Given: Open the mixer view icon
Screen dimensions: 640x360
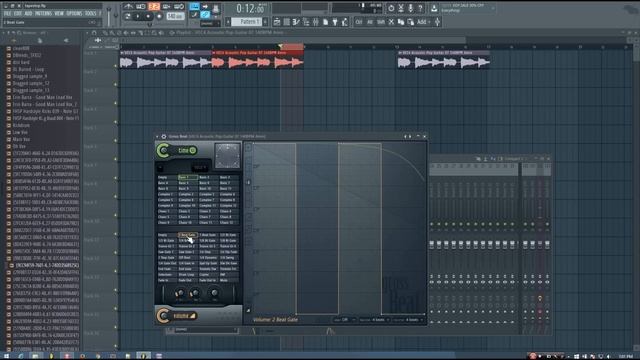Looking at the screenshot, I should (316, 22).
